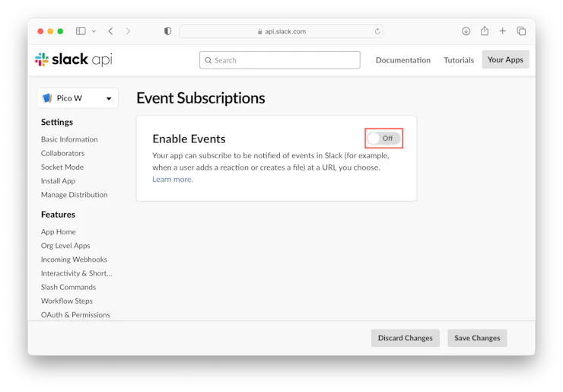Go back with Safari's back arrow
The width and height of the screenshot is (563, 392).
111,31
